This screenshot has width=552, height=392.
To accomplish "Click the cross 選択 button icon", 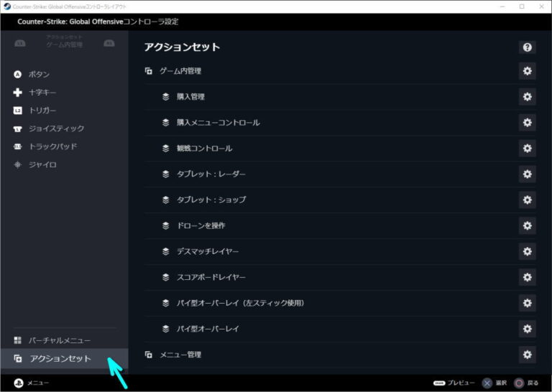I will click(x=487, y=383).
